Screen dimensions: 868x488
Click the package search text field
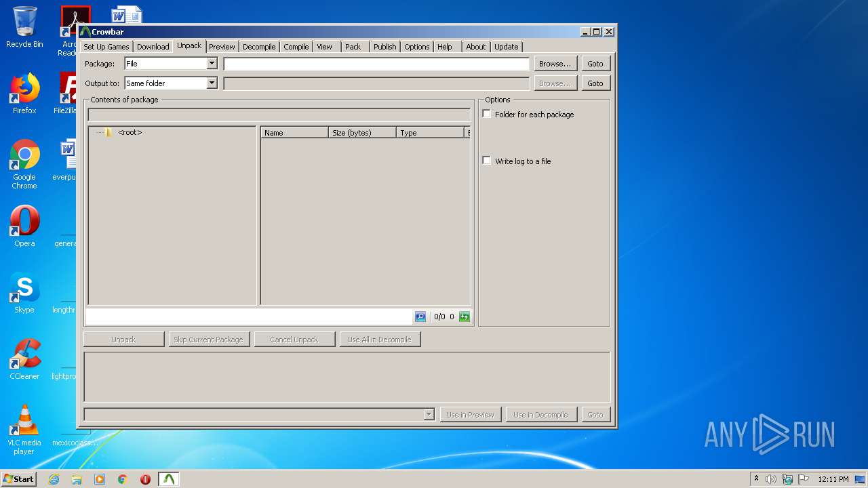[x=249, y=317]
